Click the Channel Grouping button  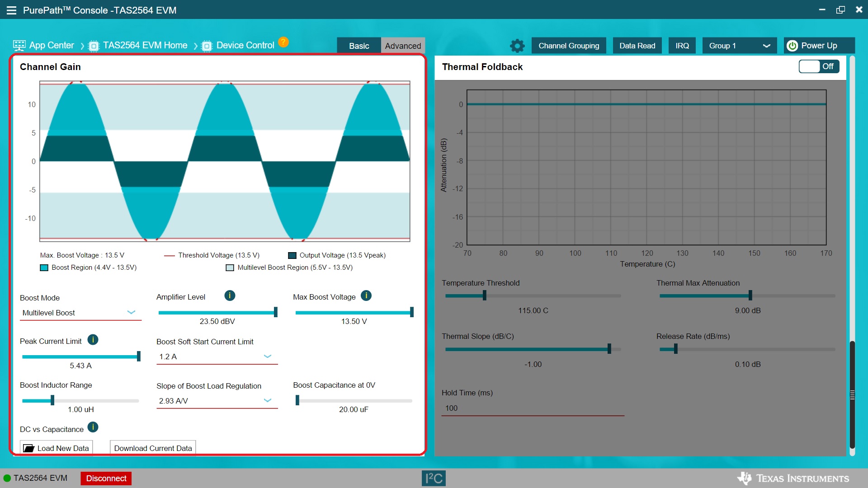pyautogui.click(x=569, y=46)
